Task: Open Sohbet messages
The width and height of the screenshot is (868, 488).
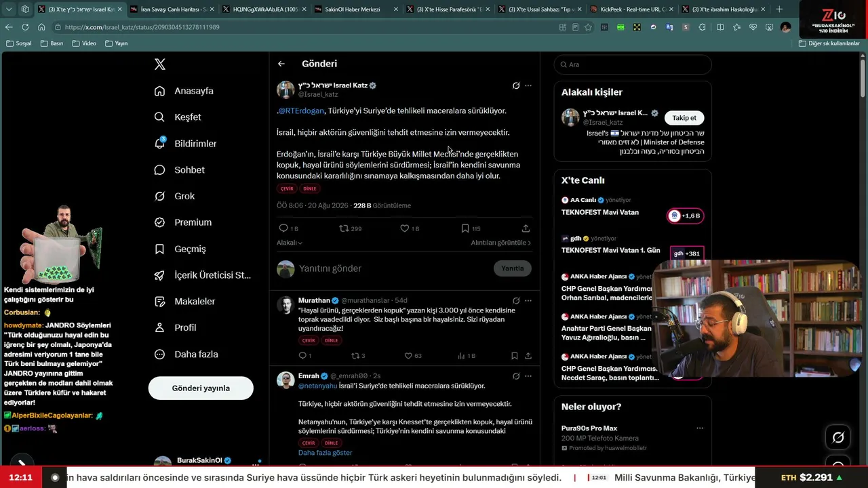Action: (x=179, y=170)
